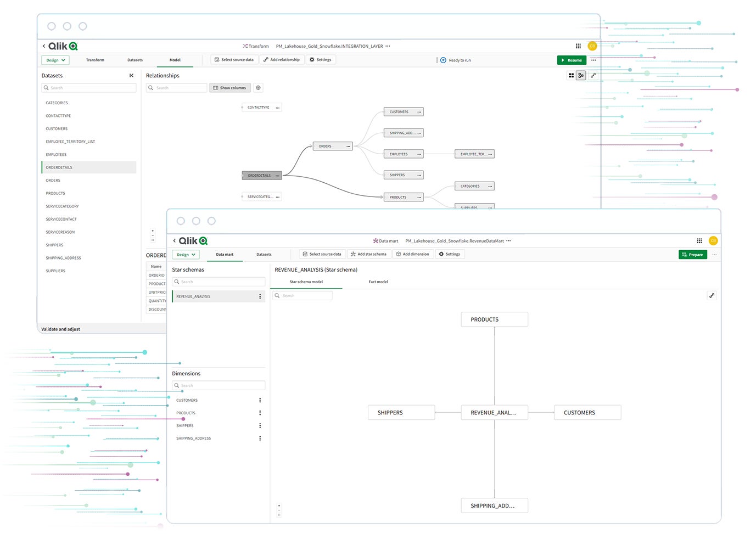Viewport: 756px width, 534px height.
Task: Click link icon above star schema canvas
Action: pos(712,296)
